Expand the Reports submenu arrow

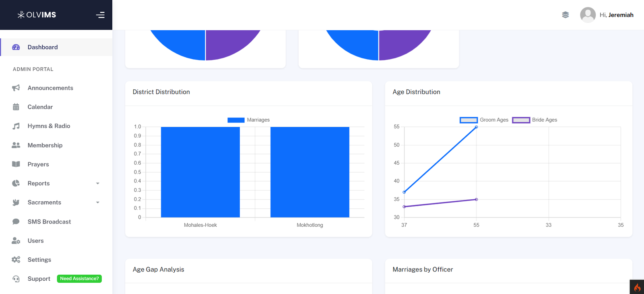[97, 184]
